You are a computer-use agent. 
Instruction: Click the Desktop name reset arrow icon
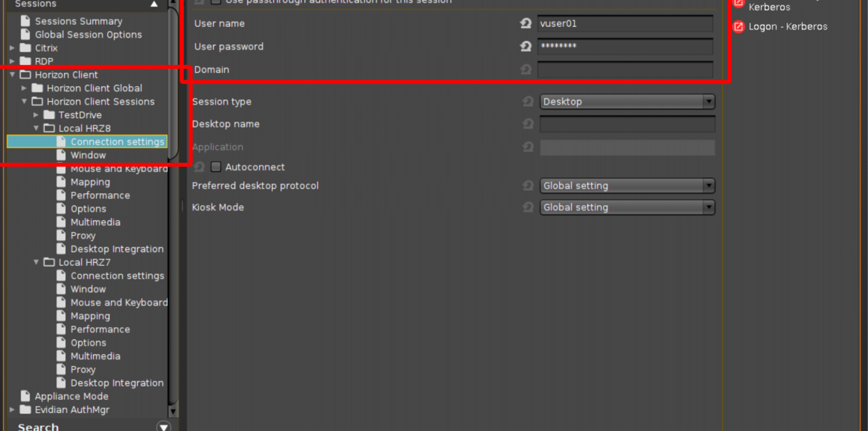pos(528,124)
